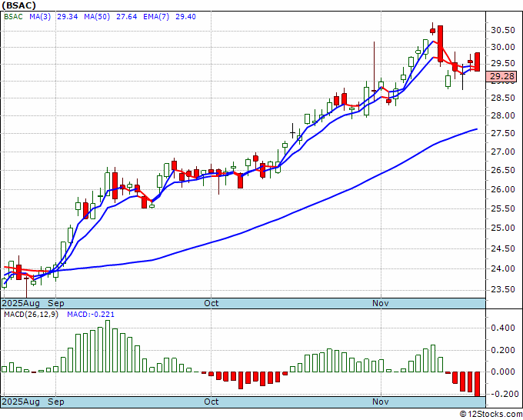Image resolution: width=523 pixels, height=420 pixels.
Task: Click the 29.50 price axis label
Action: (x=503, y=64)
